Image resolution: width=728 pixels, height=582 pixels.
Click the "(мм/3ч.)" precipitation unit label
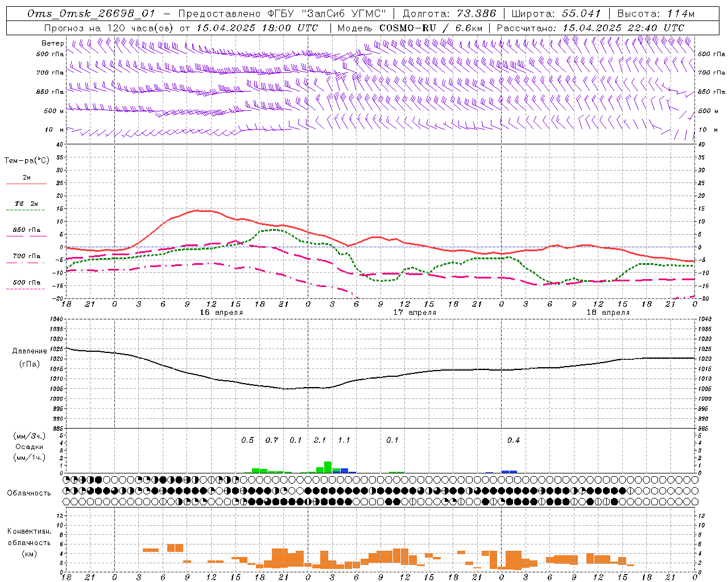pos(30,436)
